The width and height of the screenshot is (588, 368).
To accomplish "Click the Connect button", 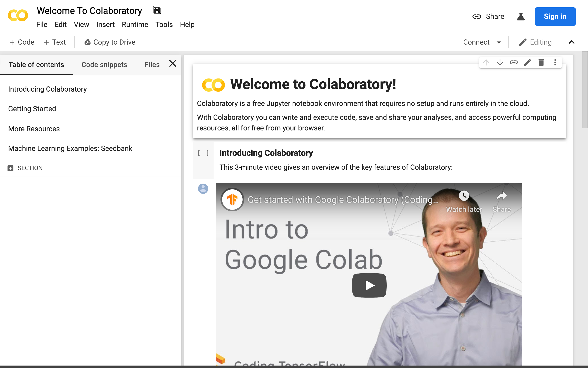I will [476, 42].
